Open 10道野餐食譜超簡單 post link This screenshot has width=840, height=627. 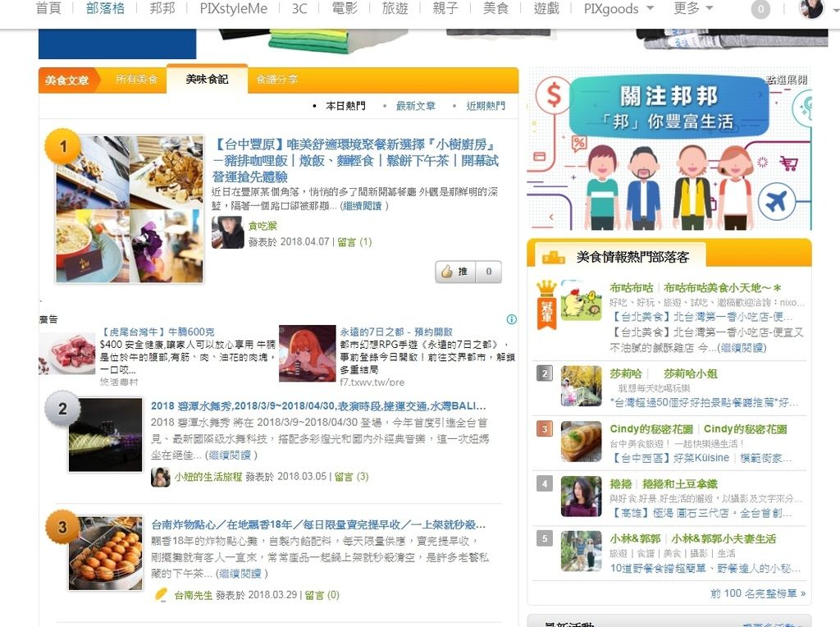tap(705, 568)
